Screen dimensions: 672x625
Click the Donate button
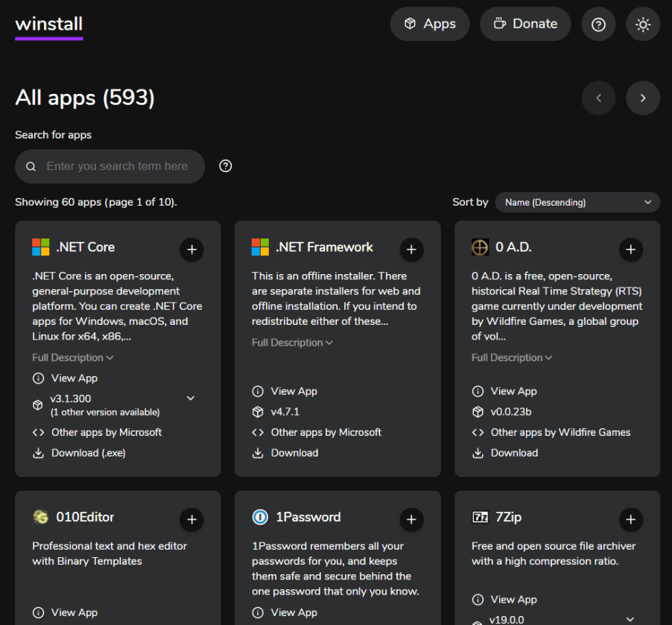coord(525,24)
